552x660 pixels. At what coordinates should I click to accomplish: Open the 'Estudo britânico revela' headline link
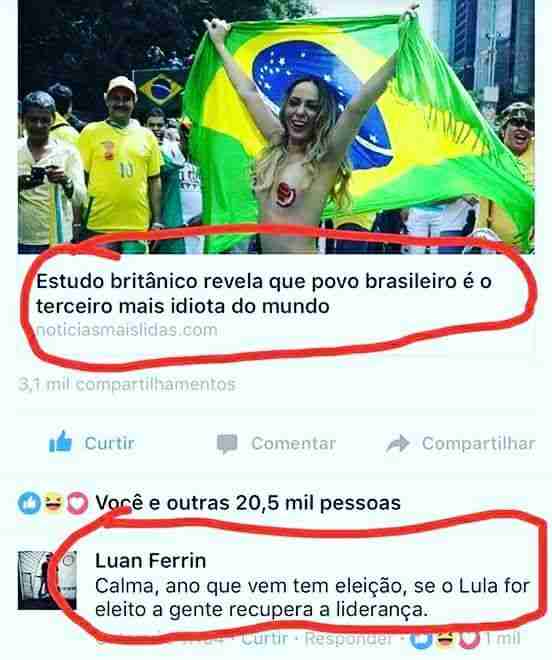tap(264, 293)
